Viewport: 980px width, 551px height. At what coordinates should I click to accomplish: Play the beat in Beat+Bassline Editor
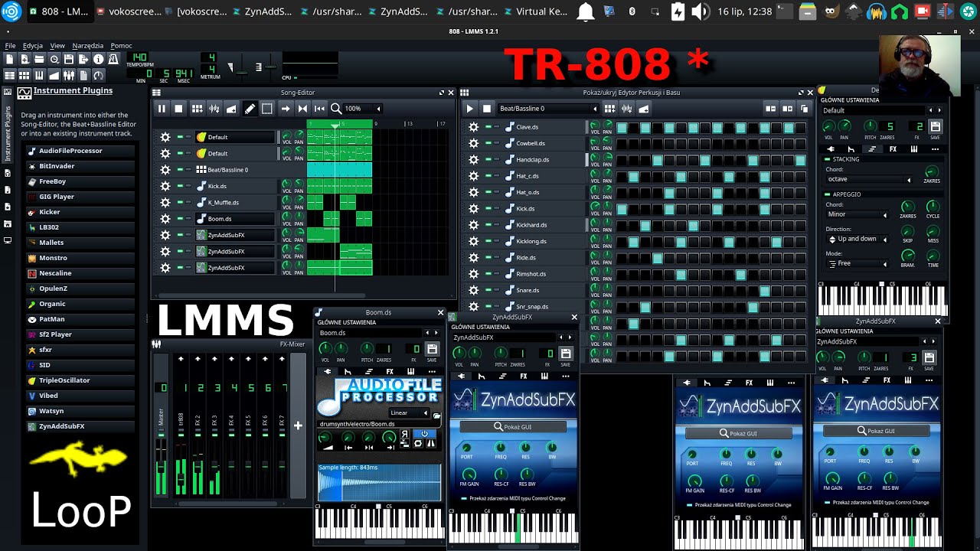point(469,109)
